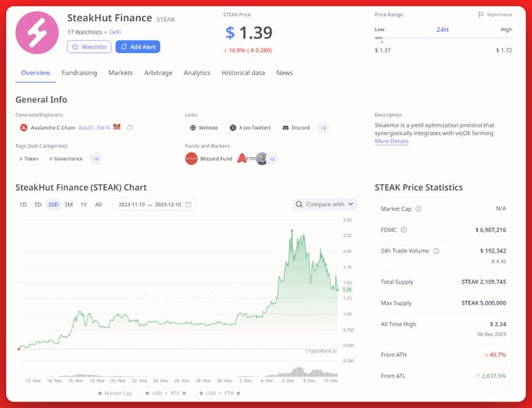
Task: Select the Governance tag
Action: tap(66, 159)
